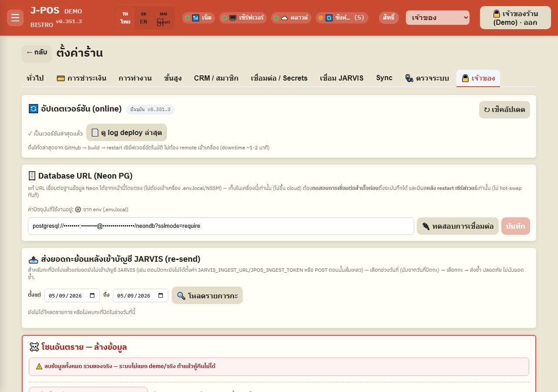Click the Database URL (Neon PG) heading icon
The image size is (558, 392).
point(32,176)
